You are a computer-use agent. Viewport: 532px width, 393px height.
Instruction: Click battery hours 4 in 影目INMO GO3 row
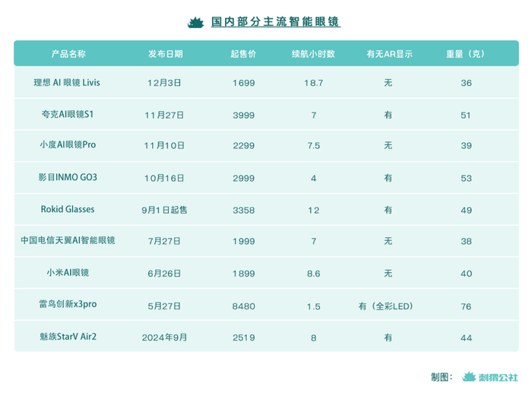click(313, 178)
